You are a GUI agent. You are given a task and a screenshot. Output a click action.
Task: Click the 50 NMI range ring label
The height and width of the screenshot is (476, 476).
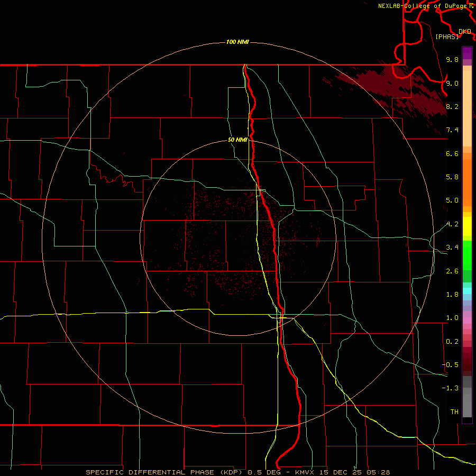pyautogui.click(x=237, y=140)
